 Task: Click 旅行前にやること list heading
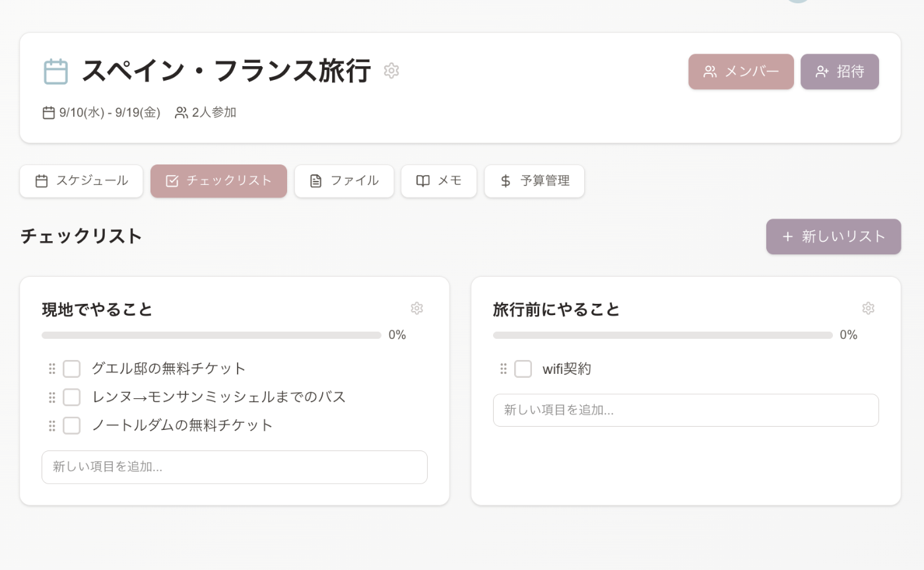[x=556, y=309]
